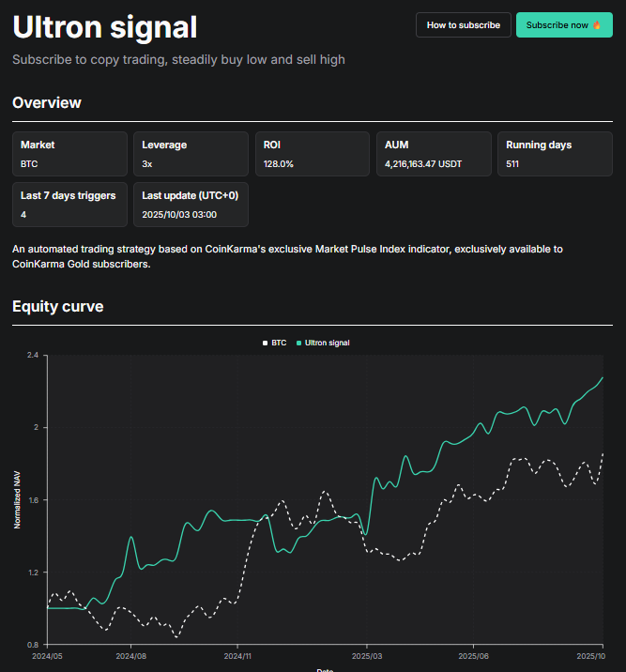
Task: Click the Normalized NAV axis title
Action: [x=18, y=500]
